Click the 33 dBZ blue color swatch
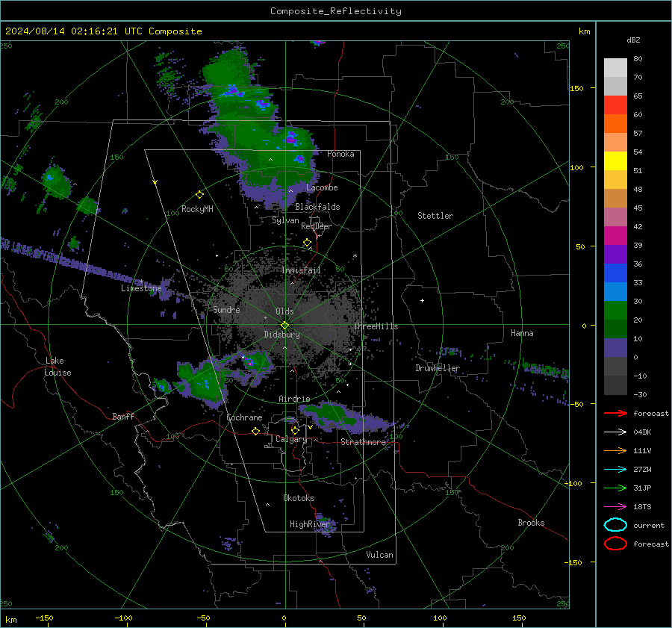Image resolution: width=672 pixels, height=628 pixels. click(x=615, y=273)
